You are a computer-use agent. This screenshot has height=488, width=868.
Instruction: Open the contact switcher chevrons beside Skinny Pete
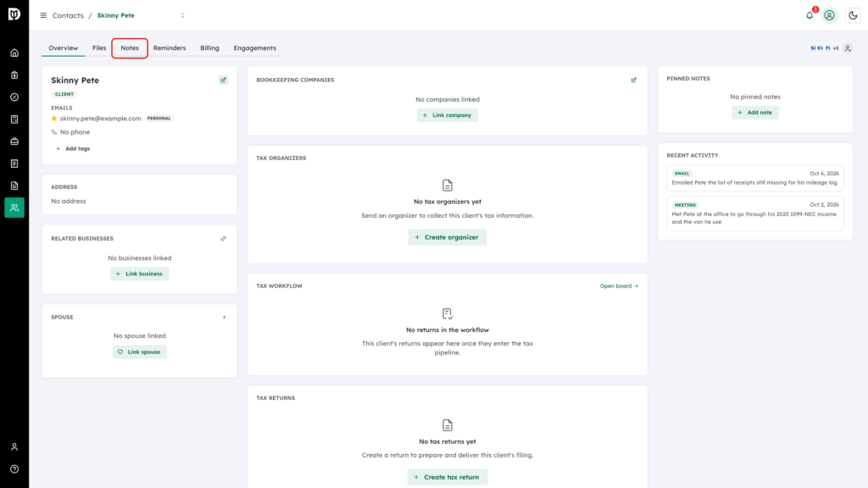click(x=183, y=15)
